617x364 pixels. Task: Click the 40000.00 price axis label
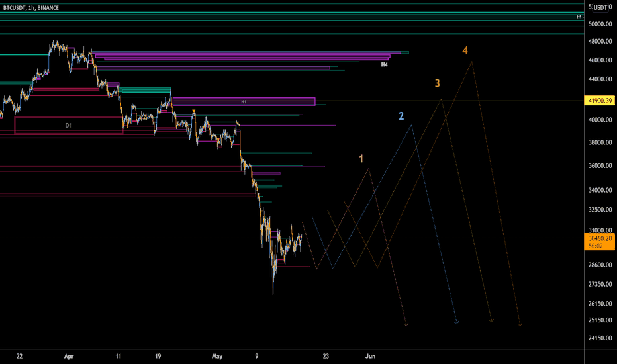[x=600, y=120]
